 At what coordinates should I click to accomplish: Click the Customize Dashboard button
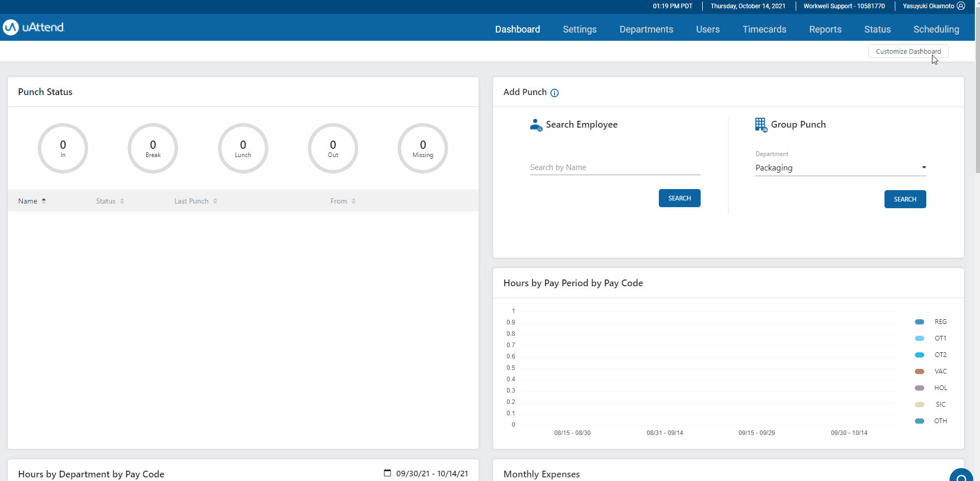point(908,51)
